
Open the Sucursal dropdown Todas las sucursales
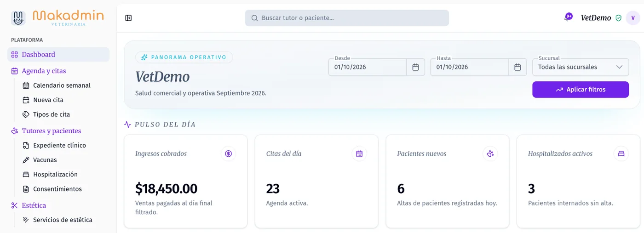[581, 67]
